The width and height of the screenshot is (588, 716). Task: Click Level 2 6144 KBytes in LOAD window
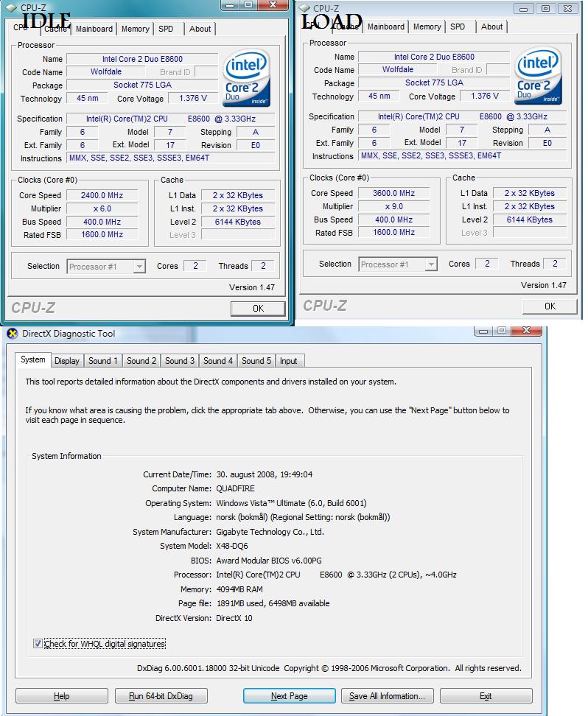point(530,220)
